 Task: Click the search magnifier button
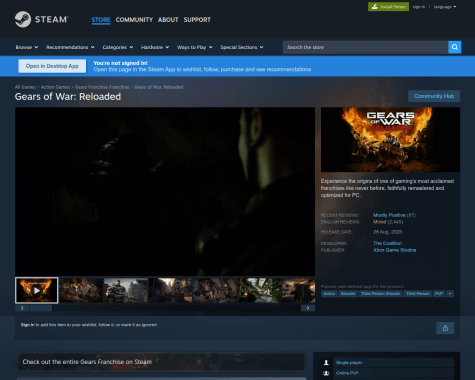coord(455,47)
